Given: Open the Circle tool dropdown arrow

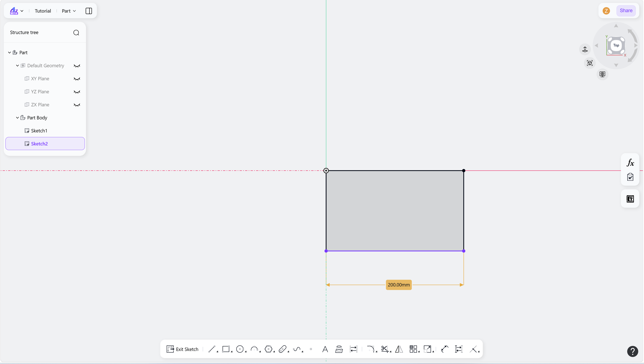Looking at the screenshot, I should 246,352.
